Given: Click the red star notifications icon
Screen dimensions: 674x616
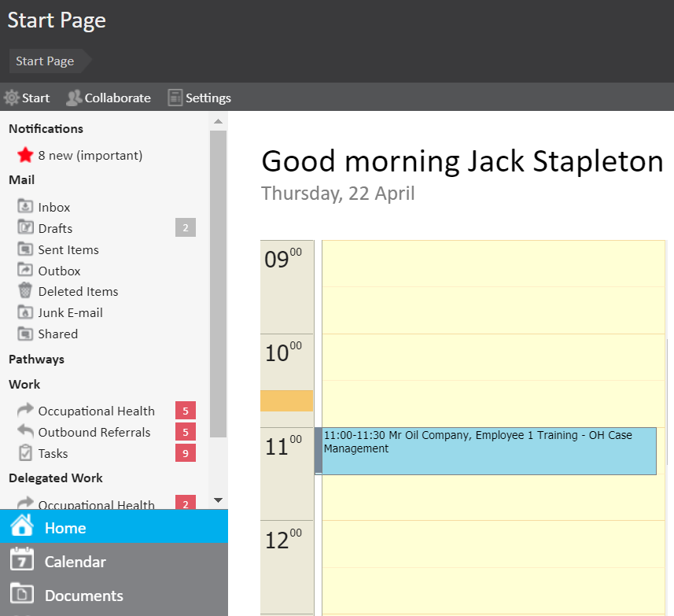Looking at the screenshot, I should pos(25,155).
